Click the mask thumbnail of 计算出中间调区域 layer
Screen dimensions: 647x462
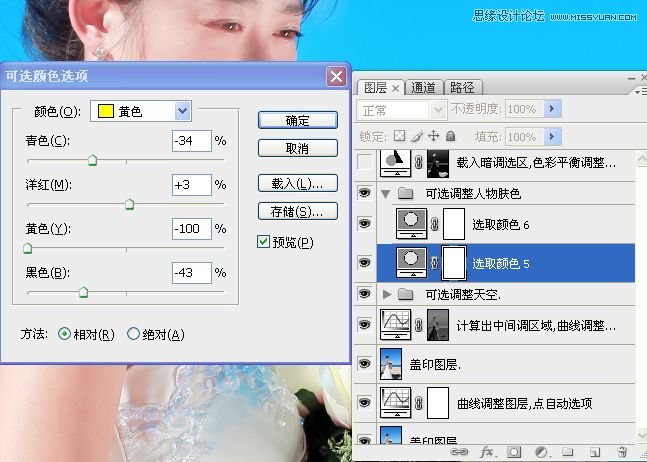(x=438, y=325)
